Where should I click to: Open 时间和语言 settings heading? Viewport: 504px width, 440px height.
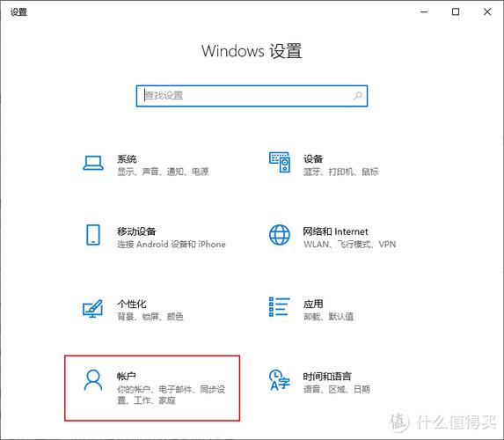327,377
